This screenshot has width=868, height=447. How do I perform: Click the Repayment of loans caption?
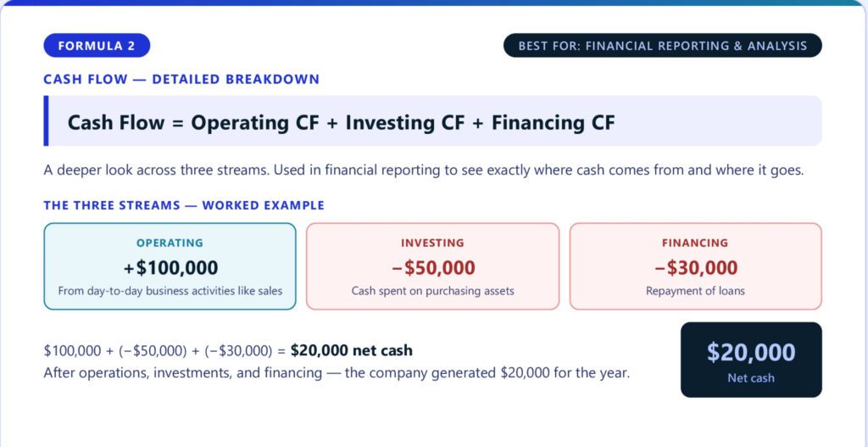coord(695,291)
